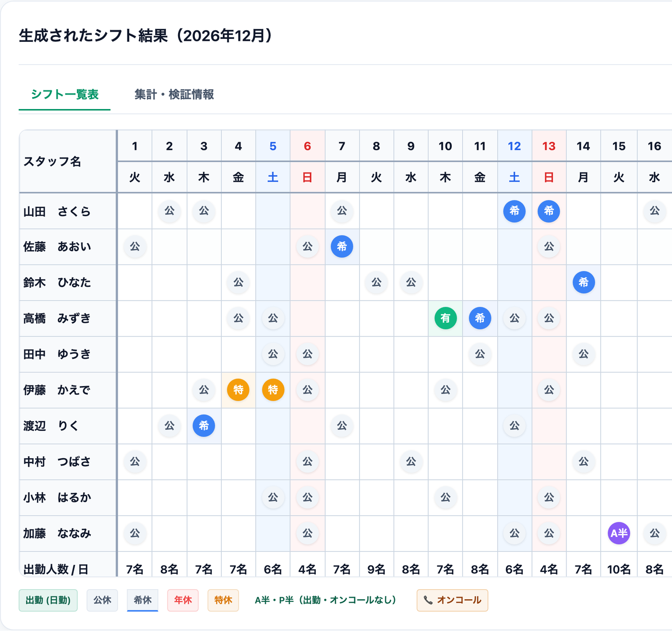
Task: Click the 出勤 (日勤) legend chip
Action: tap(48, 600)
